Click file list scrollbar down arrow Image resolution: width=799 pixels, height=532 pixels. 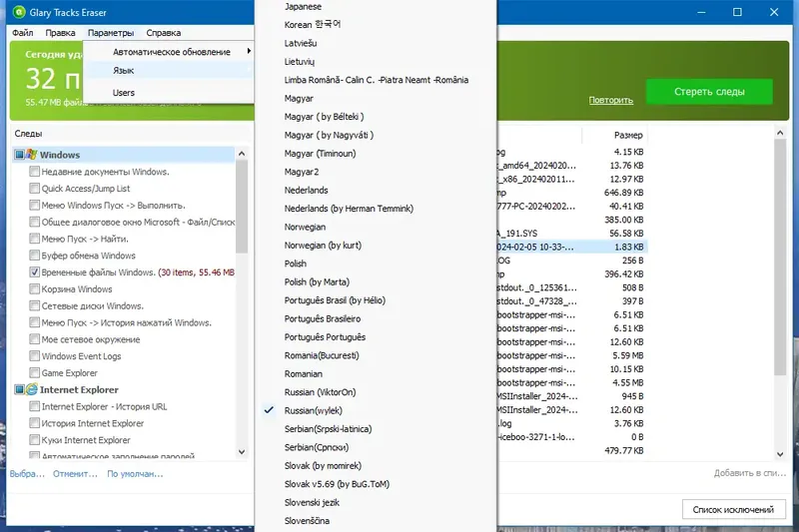click(x=780, y=454)
